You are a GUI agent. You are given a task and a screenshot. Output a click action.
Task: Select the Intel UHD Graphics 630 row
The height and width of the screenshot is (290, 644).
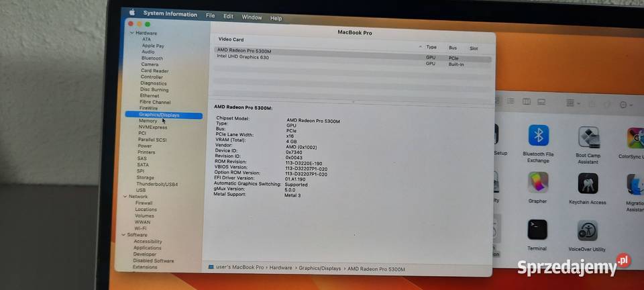coord(352,60)
